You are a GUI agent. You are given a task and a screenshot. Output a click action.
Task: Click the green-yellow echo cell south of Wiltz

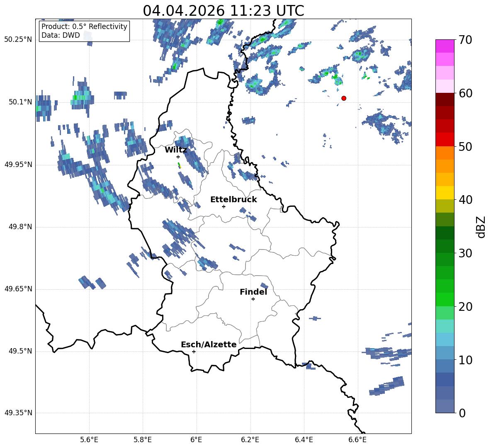tap(180, 165)
